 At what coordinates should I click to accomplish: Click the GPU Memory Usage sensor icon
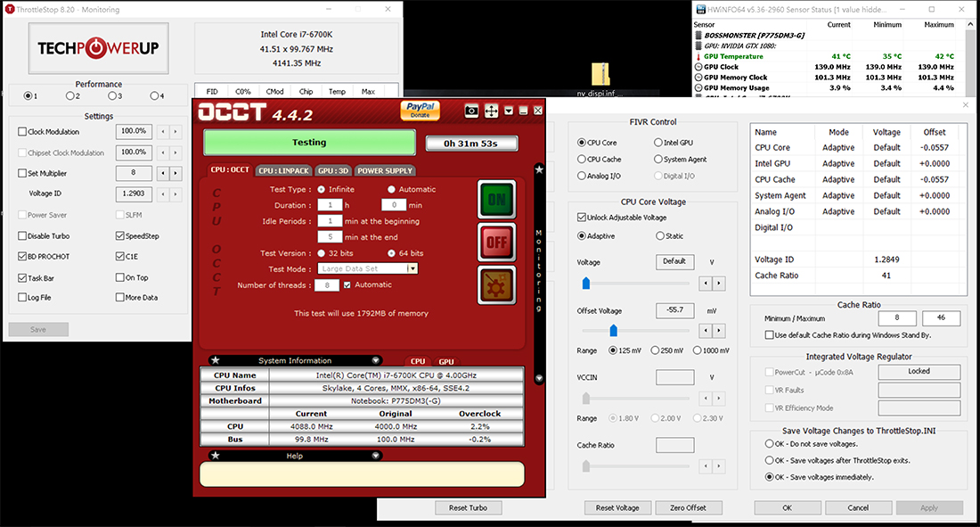[698, 88]
